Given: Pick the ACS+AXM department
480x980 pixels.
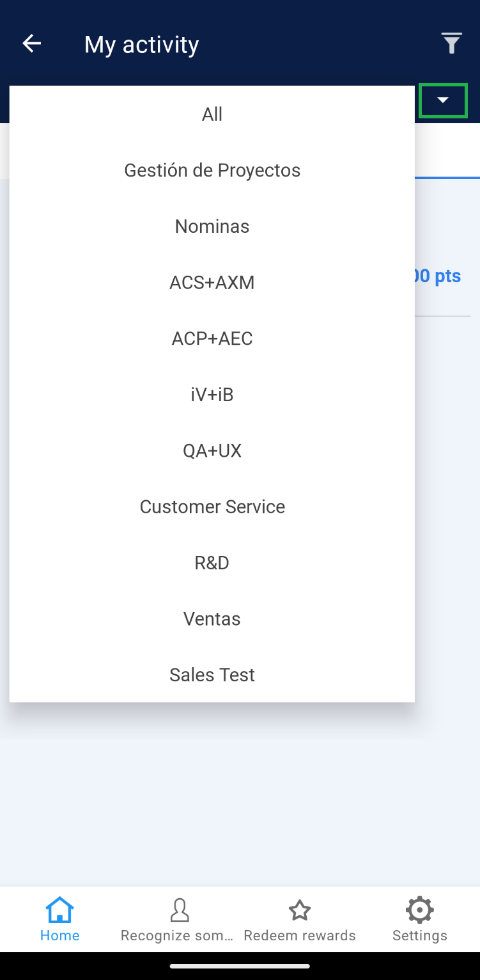Looking at the screenshot, I should coord(212,282).
